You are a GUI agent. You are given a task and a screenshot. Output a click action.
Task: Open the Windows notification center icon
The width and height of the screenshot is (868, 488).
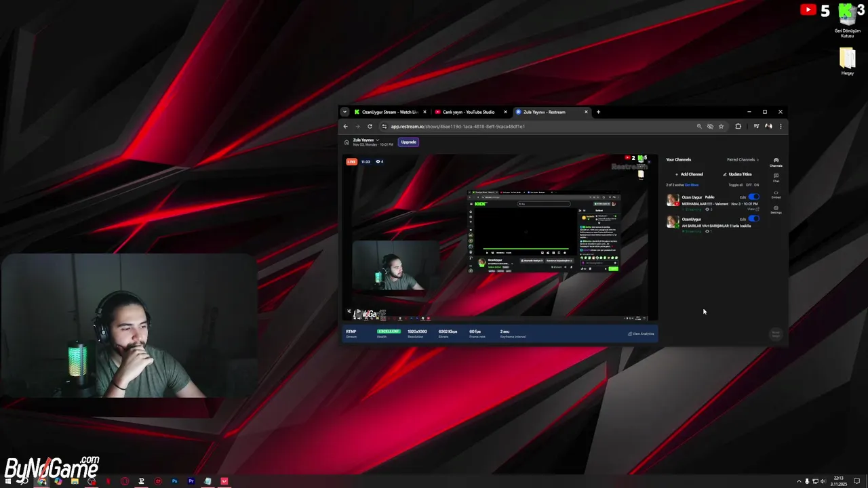coord(856,481)
